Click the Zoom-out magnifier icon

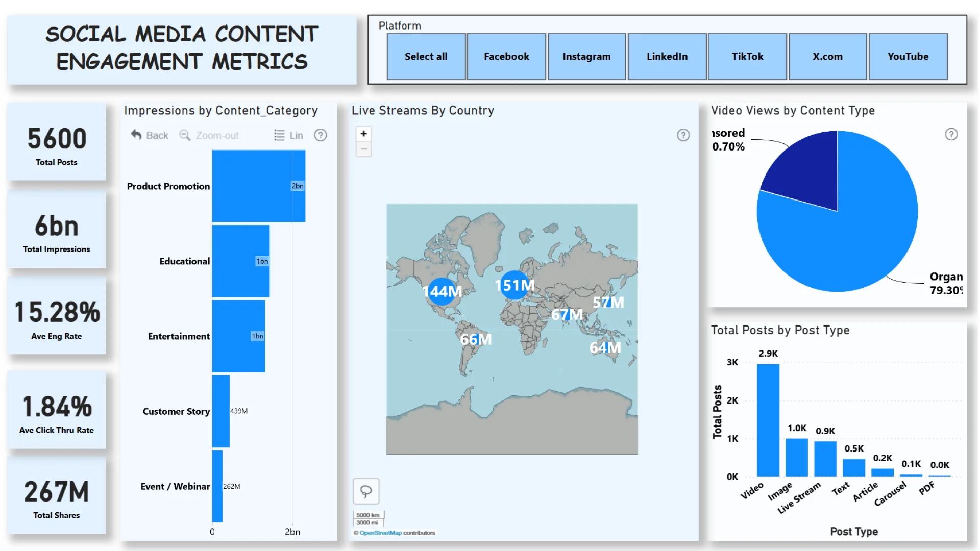185,135
